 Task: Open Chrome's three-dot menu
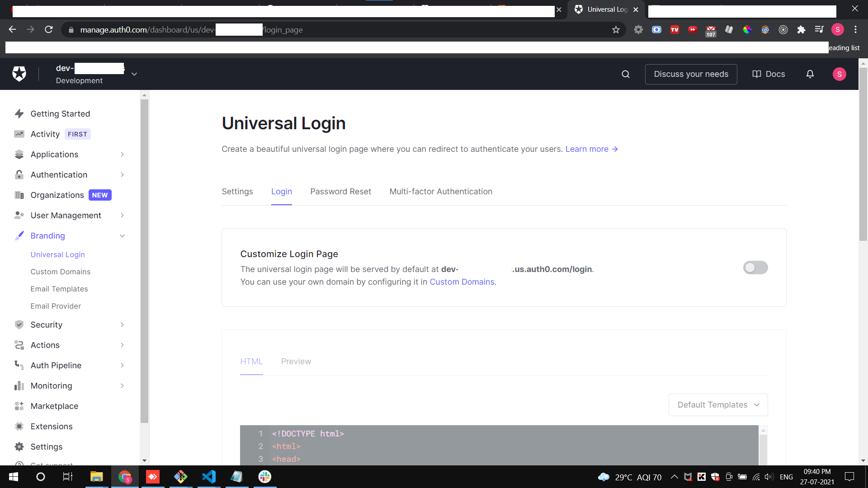(x=855, y=30)
